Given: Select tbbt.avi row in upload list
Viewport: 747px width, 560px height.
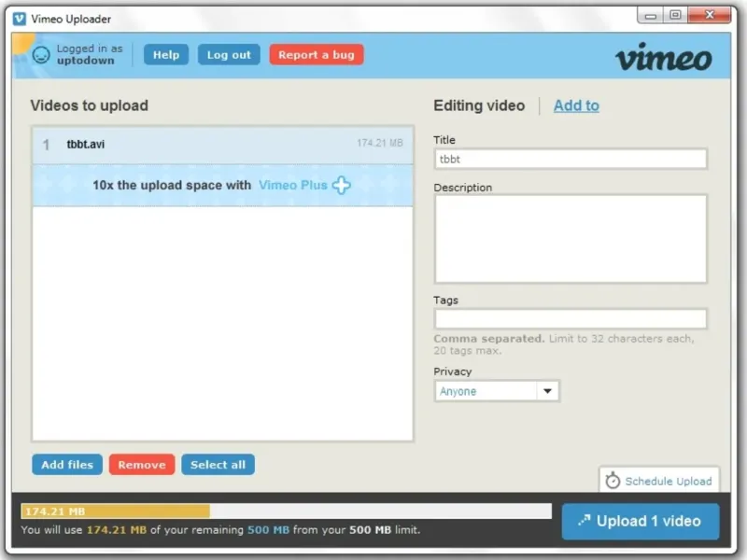Looking at the screenshot, I should click(x=222, y=145).
